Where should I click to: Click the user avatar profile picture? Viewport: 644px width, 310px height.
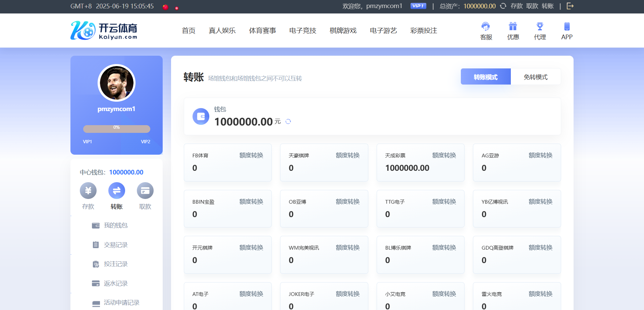click(x=116, y=83)
